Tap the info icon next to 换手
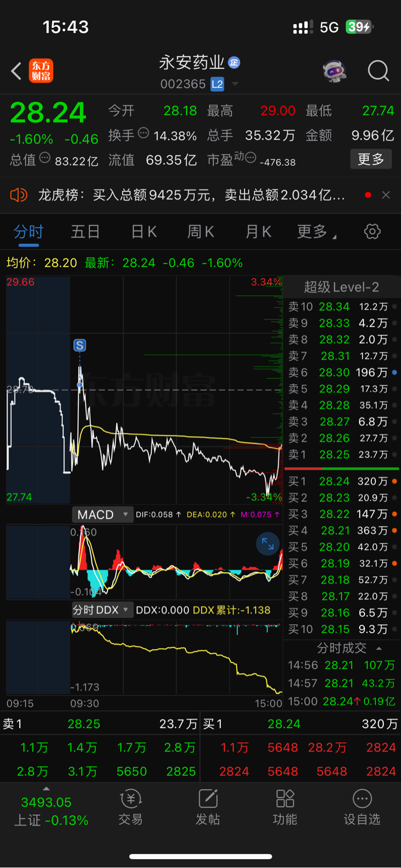The image size is (401, 868). pos(144,133)
